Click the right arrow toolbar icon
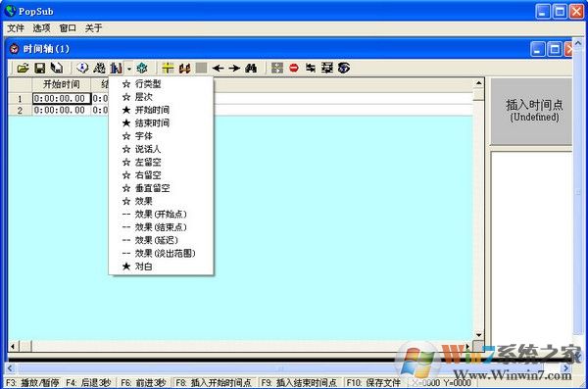Image resolution: width=588 pixels, height=389 pixels. click(x=234, y=68)
